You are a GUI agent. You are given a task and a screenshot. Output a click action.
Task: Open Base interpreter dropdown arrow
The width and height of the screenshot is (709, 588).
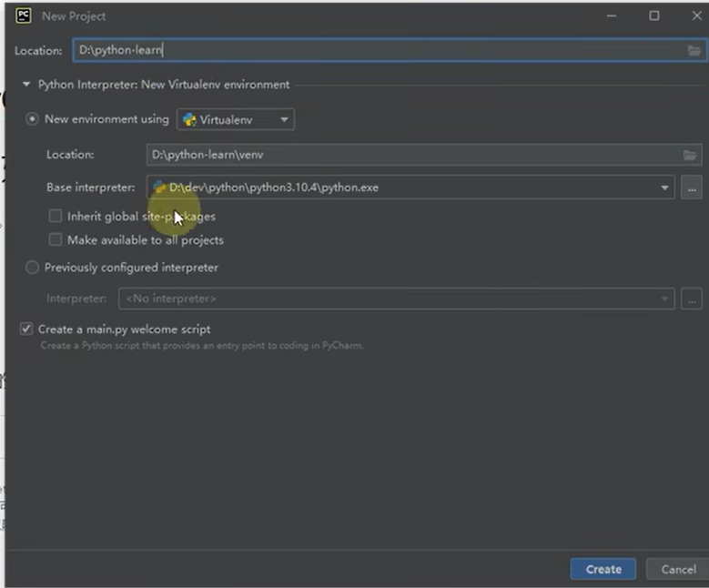664,188
